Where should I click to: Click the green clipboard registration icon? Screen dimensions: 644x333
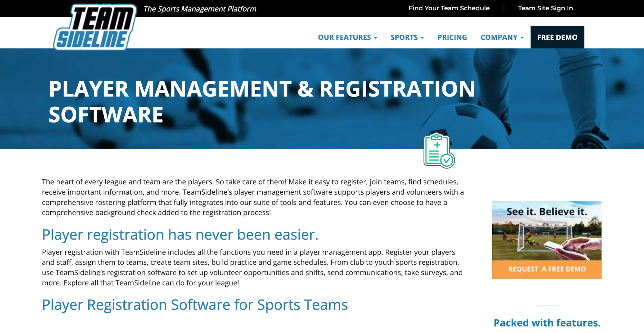point(439,151)
